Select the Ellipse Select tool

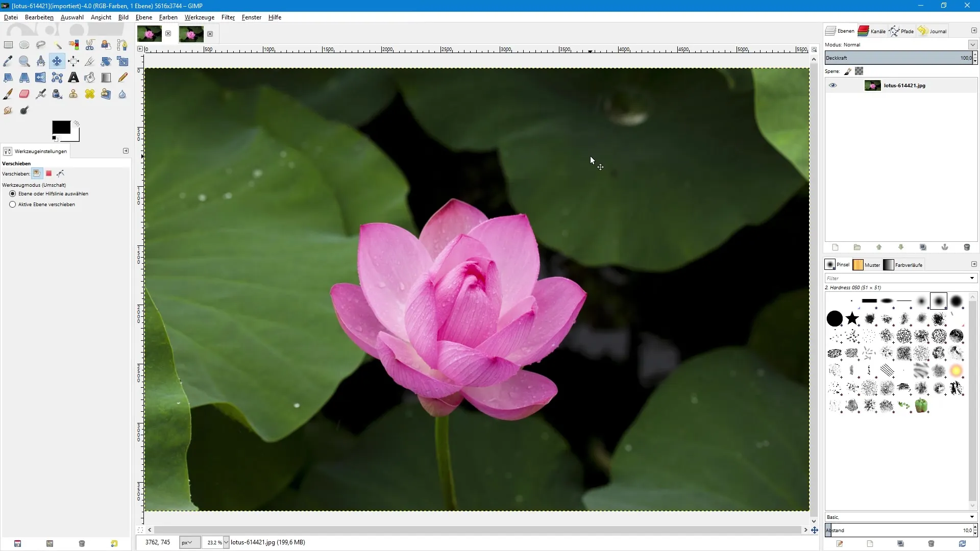[x=24, y=45]
